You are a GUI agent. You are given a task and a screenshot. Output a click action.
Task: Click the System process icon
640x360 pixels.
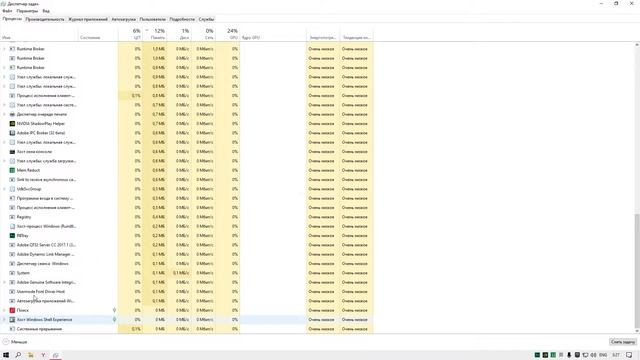click(x=12, y=273)
